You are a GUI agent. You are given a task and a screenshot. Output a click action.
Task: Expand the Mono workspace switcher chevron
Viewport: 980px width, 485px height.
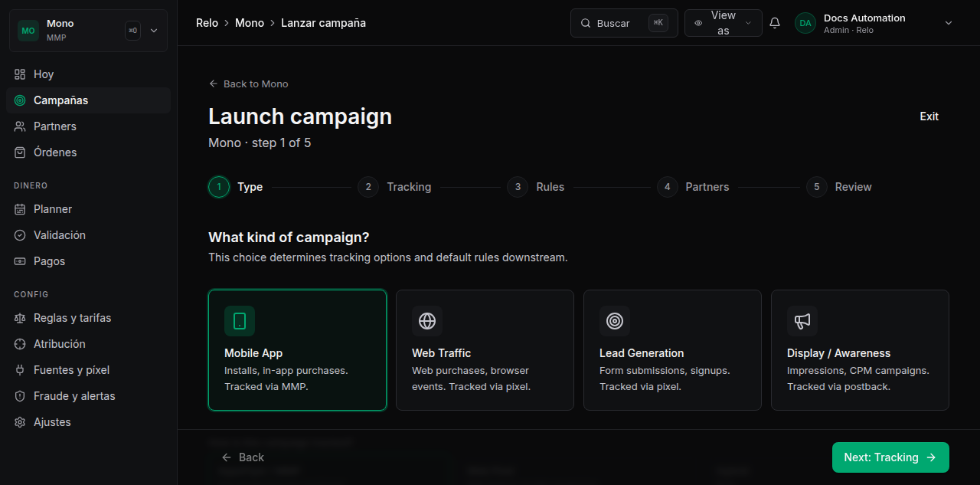pos(154,31)
